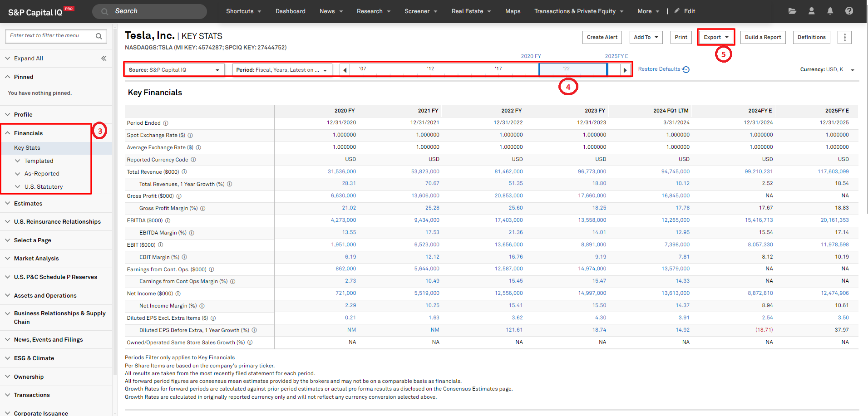Viewport: 868px width, 416px height.
Task: Click the selected period range on timeline
Action: 573,69
